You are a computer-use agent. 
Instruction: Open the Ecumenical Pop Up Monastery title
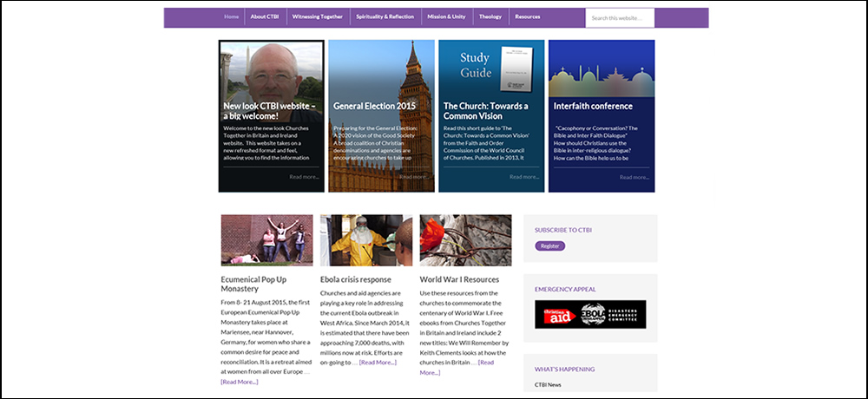[254, 284]
